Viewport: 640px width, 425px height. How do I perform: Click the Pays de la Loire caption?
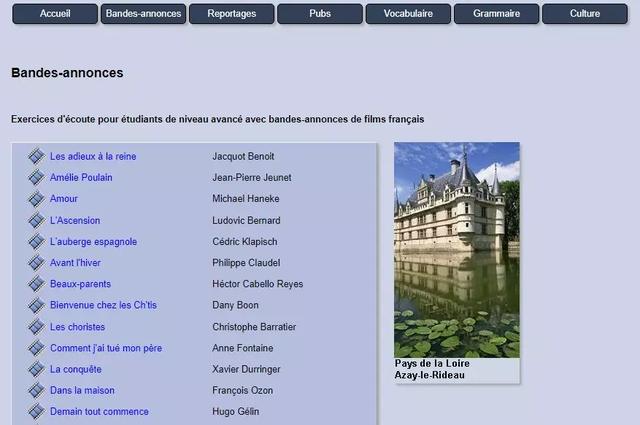pos(432,363)
